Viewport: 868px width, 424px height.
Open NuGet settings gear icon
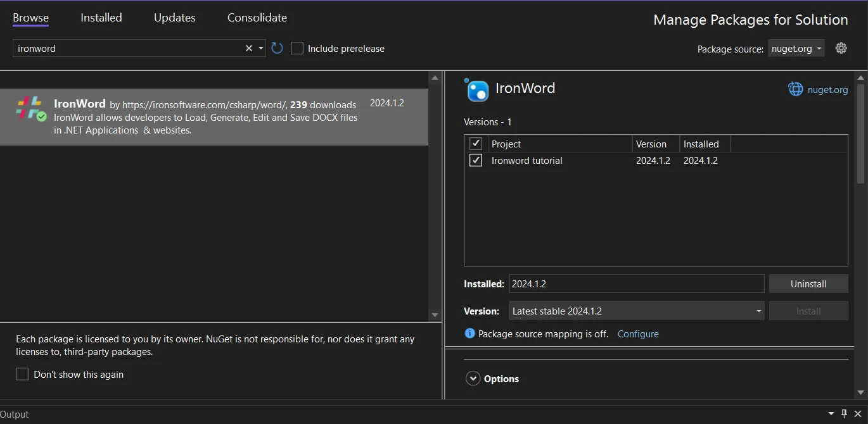pos(841,48)
